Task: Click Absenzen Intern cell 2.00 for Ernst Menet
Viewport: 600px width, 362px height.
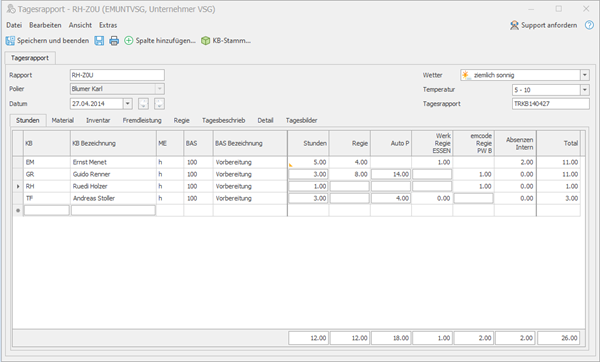Action: tap(515, 162)
